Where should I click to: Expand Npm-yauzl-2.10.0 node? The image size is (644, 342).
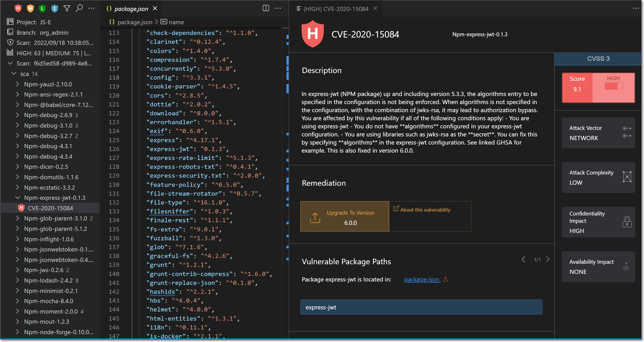point(17,84)
